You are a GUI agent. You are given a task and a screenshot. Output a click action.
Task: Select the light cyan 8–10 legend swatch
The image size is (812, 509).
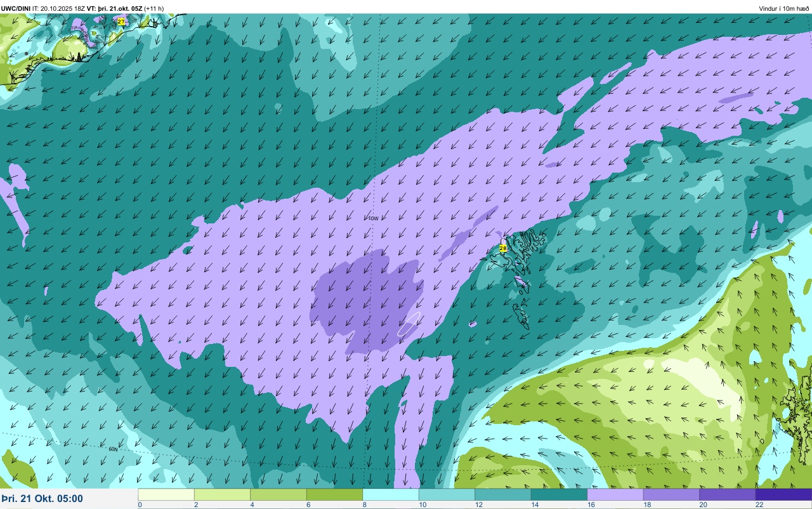tap(391, 494)
